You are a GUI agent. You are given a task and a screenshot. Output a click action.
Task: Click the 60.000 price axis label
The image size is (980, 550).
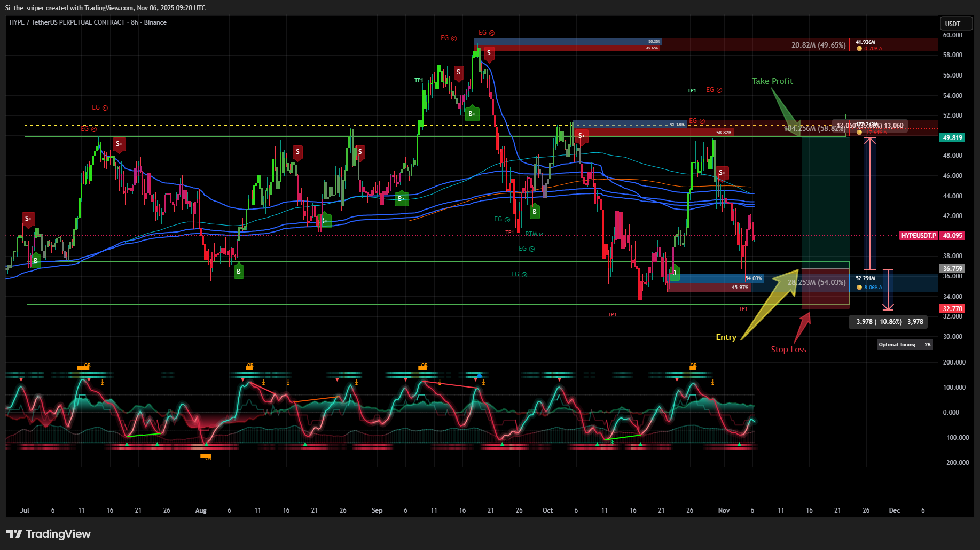click(953, 35)
